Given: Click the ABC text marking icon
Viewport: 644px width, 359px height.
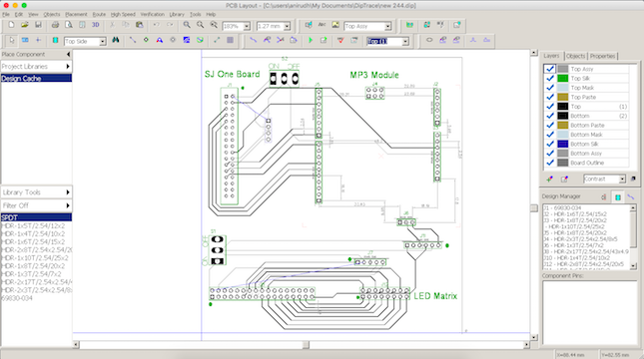Looking at the screenshot, I should pos(322,26).
